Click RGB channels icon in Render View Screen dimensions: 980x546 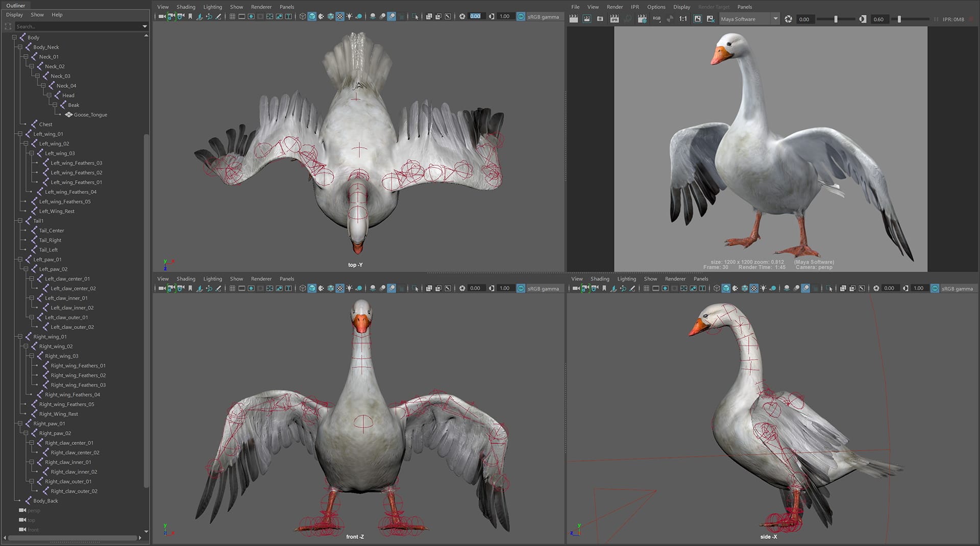tap(656, 19)
